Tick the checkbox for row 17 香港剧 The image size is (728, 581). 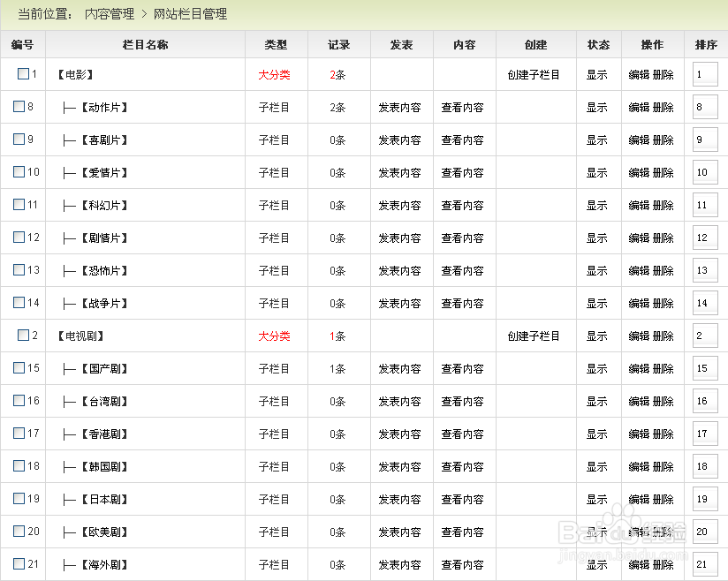click(19, 433)
